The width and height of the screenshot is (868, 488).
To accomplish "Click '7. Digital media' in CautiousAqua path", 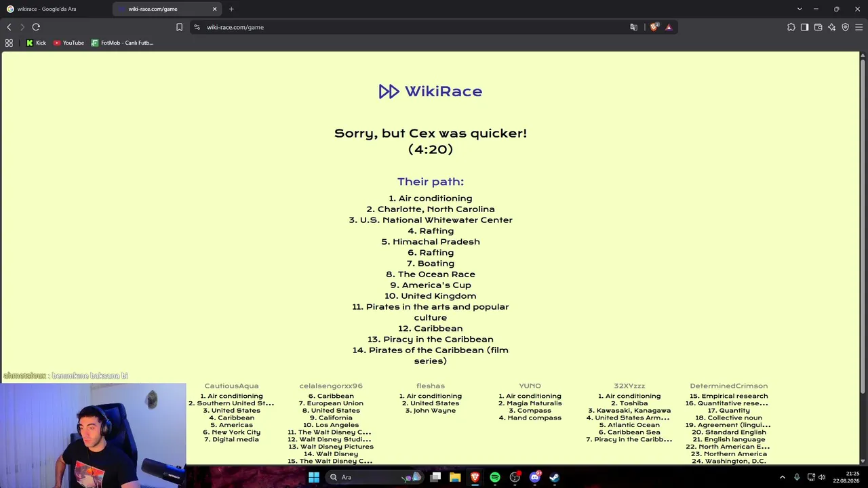I will (x=231, y=439).
